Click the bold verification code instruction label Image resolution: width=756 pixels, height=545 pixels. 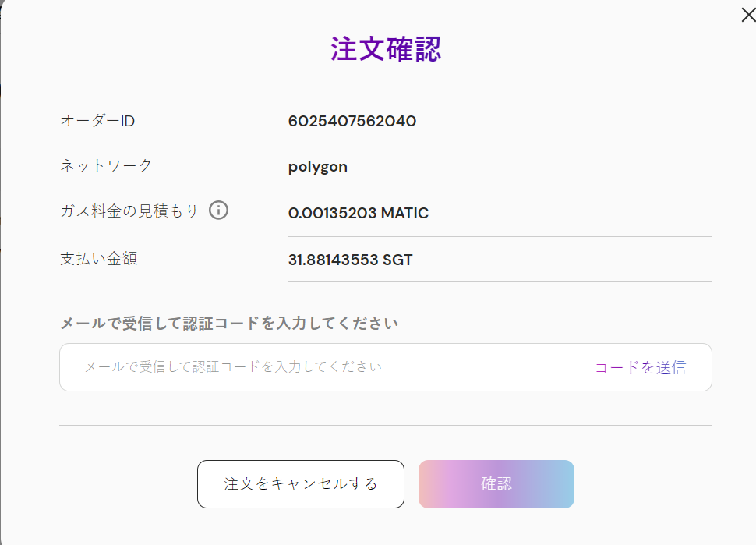(x=229, y=323)
